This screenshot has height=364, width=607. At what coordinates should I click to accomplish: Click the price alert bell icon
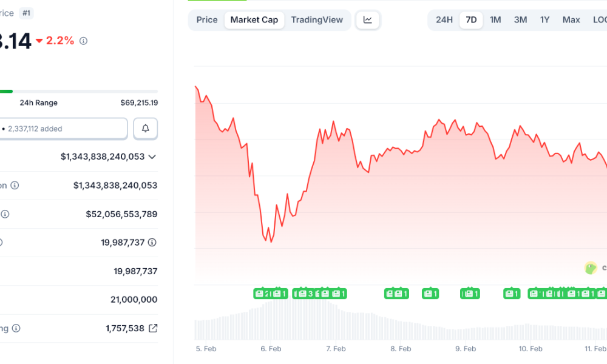[145, 128]
